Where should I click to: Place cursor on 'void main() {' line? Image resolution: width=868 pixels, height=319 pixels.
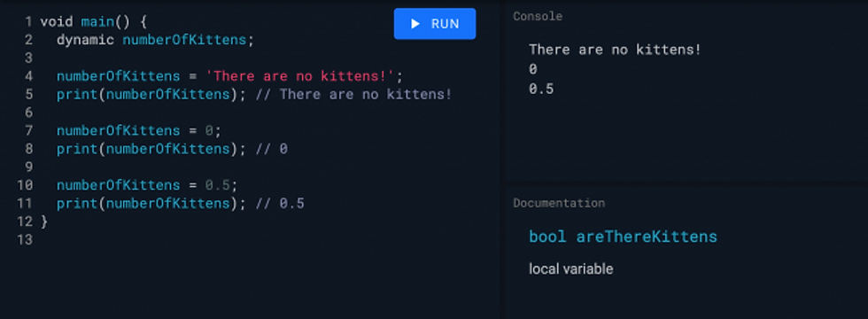(x=93, y=23)
